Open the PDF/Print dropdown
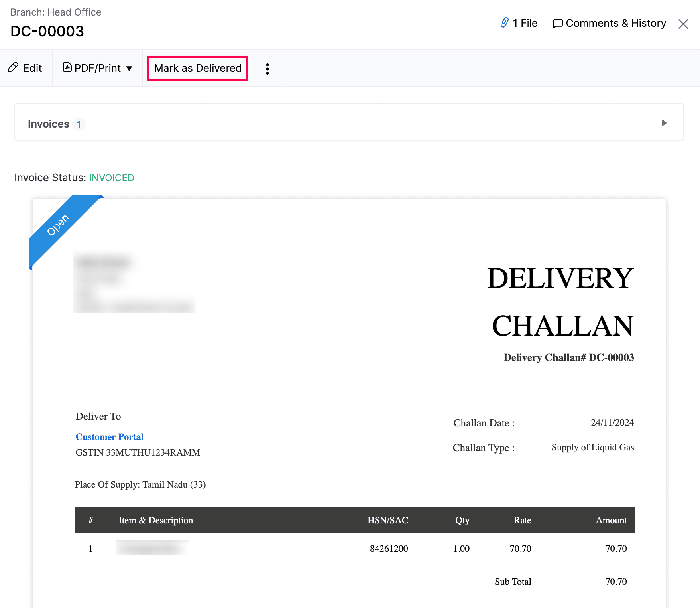 [x=130, y=68]
